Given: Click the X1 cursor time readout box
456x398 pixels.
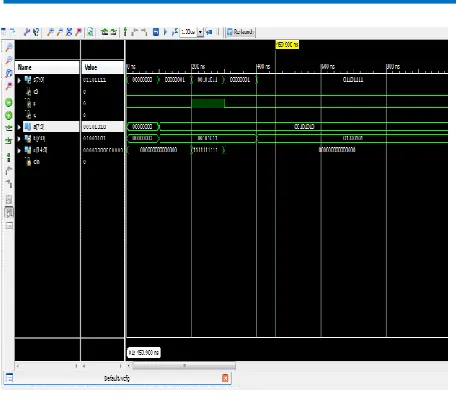Looking at the screenshot, I should pos(144,352).
